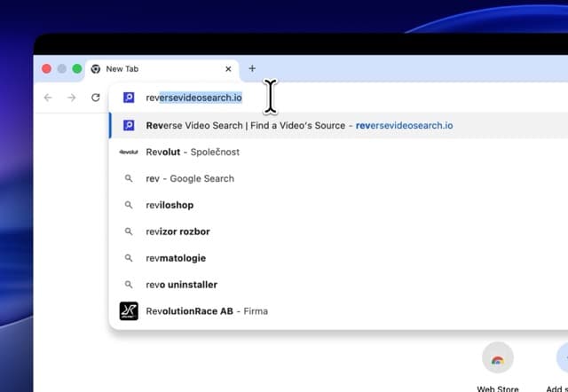Click the RevolutionRace logo icon
The image size is (568, 392).
129,311
